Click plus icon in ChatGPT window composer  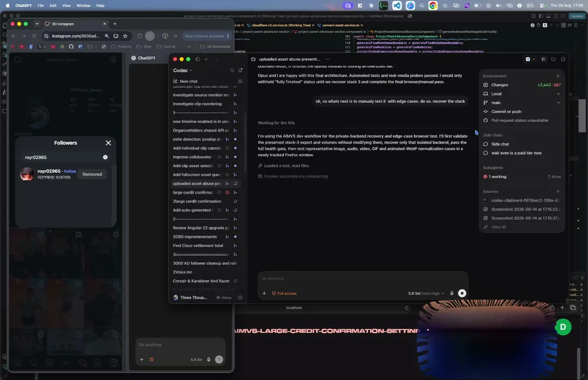tap(142, 359)
